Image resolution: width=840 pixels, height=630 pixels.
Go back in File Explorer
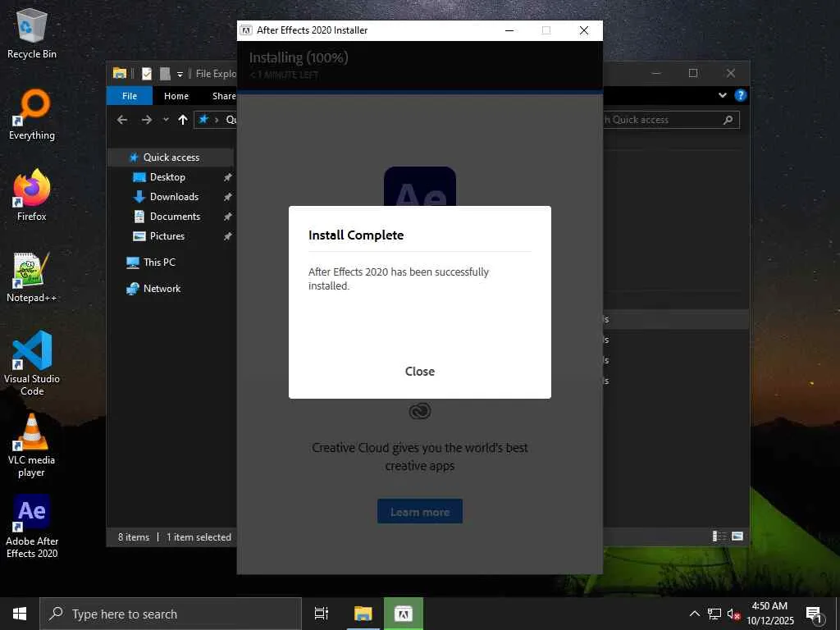coord(122,120)
